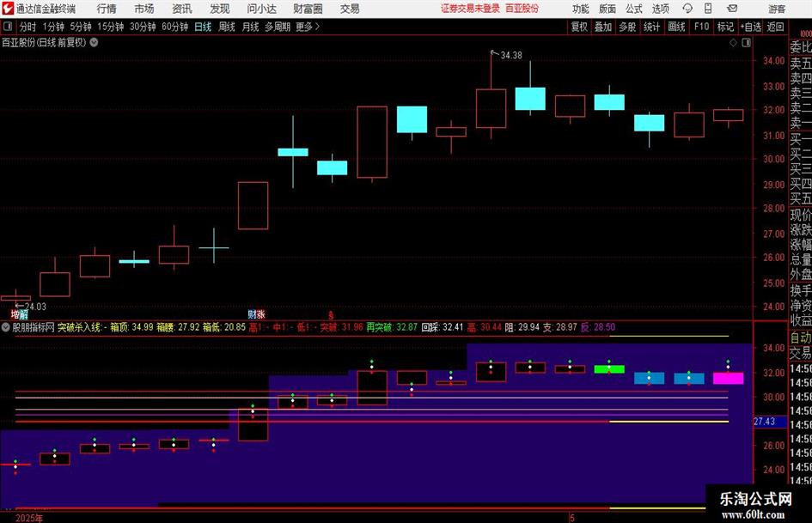Expand the 百亚股份 chart title dropdown arrow
812x523 pixels.
click(x=94, y=42)
